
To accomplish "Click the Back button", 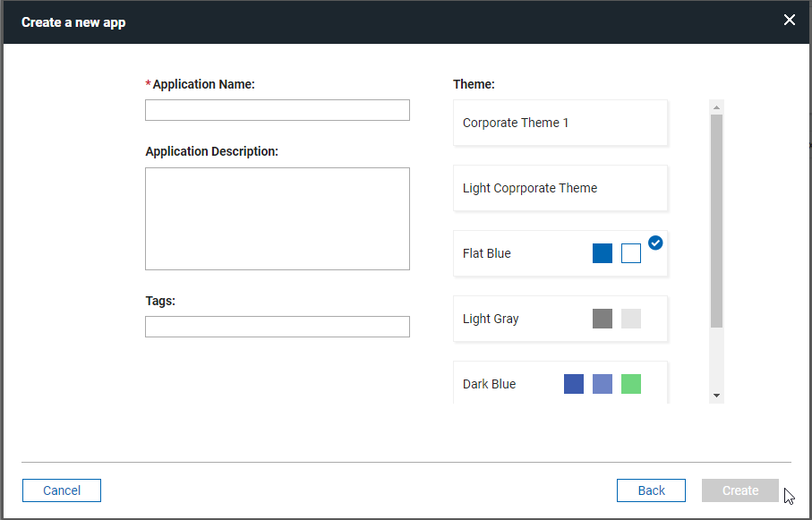I will pyautogui.click(x=651, y=490).
